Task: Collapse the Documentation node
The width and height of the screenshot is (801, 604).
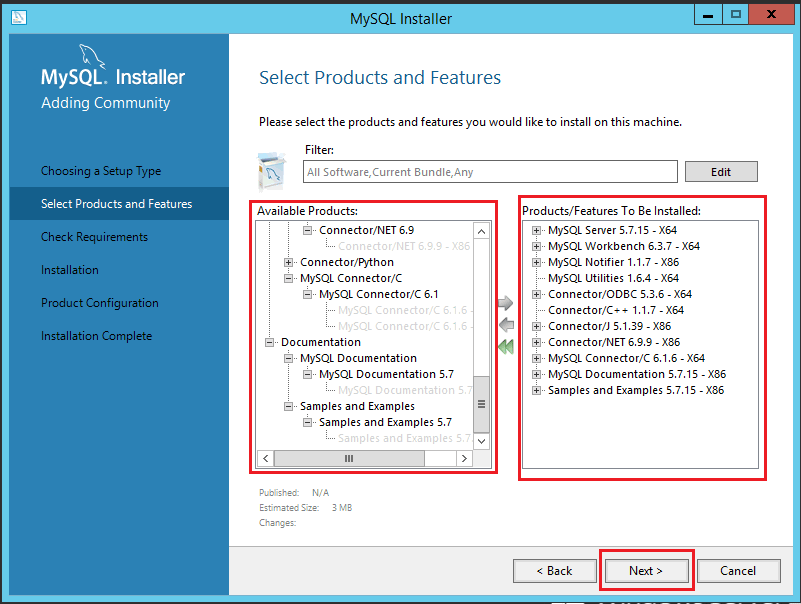Action: 269,342
